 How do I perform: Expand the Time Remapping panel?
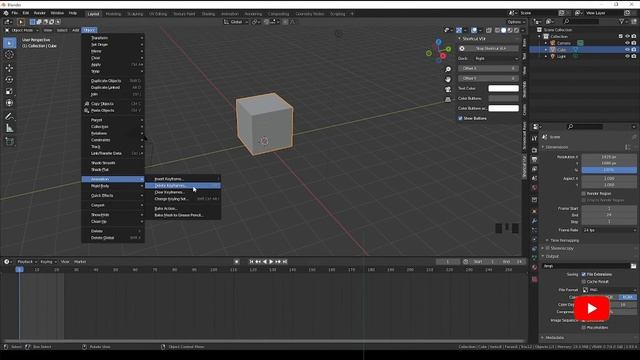click(x=564, y=240)
